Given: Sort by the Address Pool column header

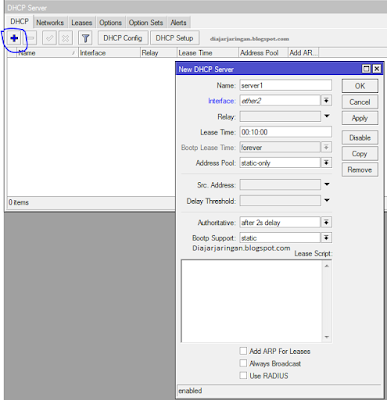Looking at the screenshot, I should [x=263, y=53].
